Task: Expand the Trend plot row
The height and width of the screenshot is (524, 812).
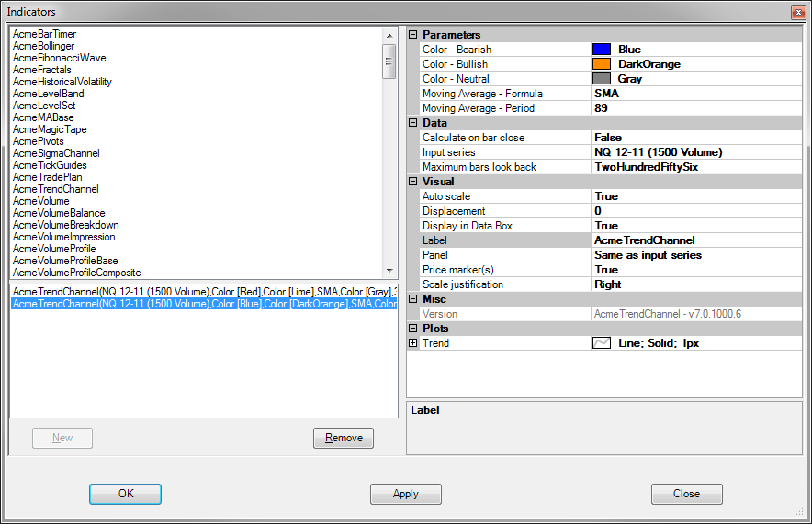Action: [412, 343]
